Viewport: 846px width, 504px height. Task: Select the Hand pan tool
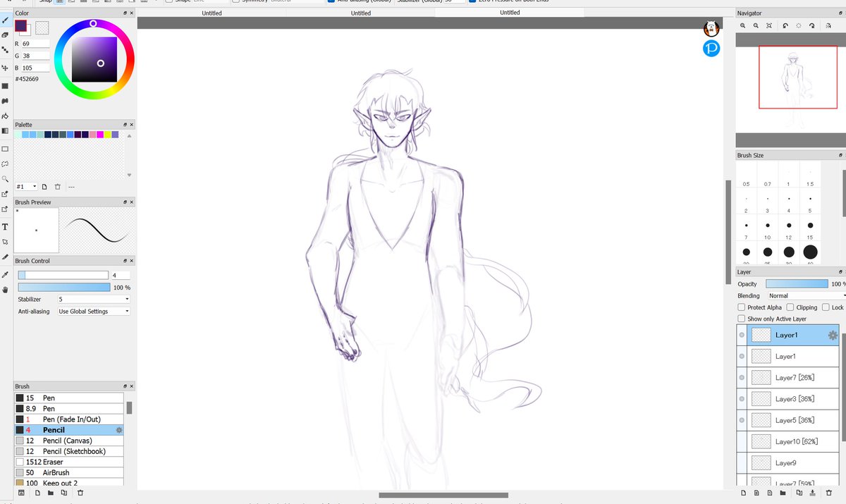coord(5,289)
